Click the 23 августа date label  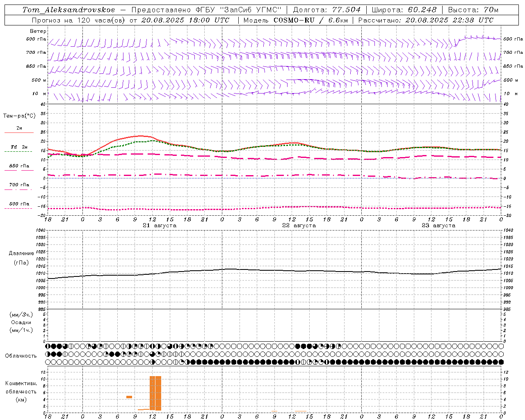[438, 226]
